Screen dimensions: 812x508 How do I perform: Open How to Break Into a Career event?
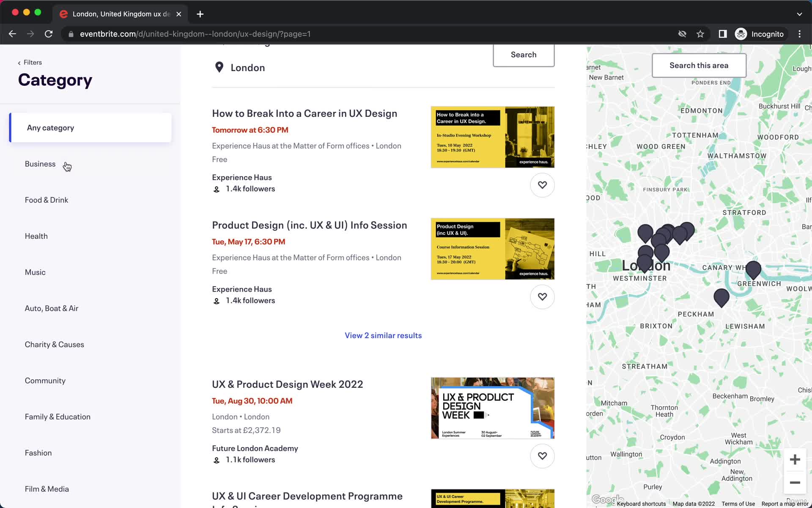coord(304,113)
